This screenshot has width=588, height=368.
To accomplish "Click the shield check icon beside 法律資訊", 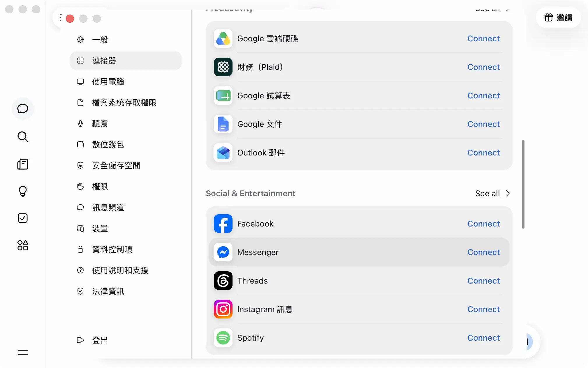I will click(80, 291).
